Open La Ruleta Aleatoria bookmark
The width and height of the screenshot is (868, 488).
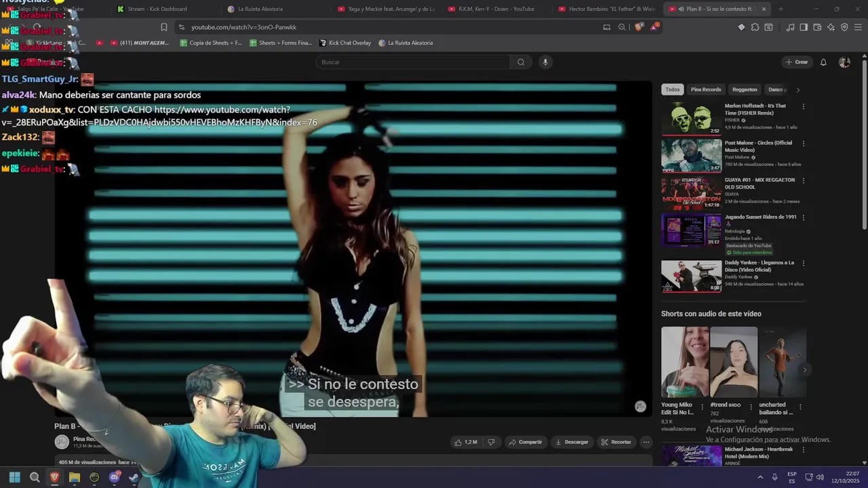coord(406,43)
